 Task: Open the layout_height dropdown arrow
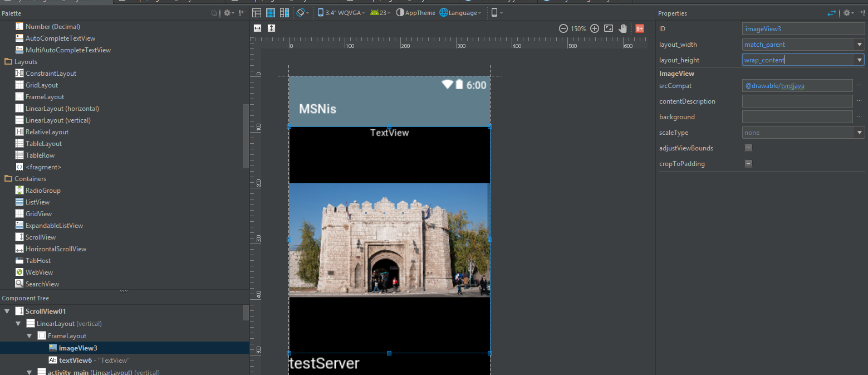(x=860, y=60)
